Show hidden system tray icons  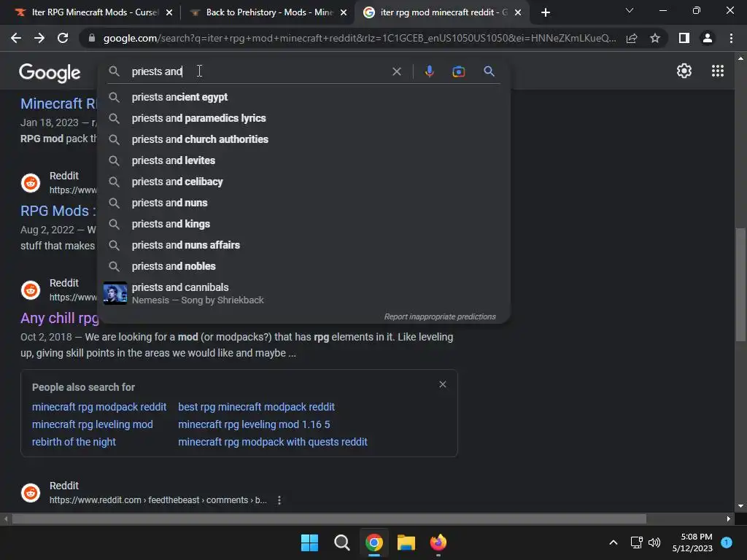point(613,542)
